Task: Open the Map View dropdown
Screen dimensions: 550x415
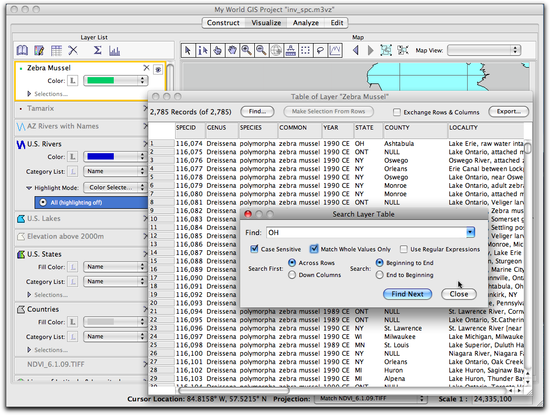Action: pyautogui.click(x=484, y=50)
